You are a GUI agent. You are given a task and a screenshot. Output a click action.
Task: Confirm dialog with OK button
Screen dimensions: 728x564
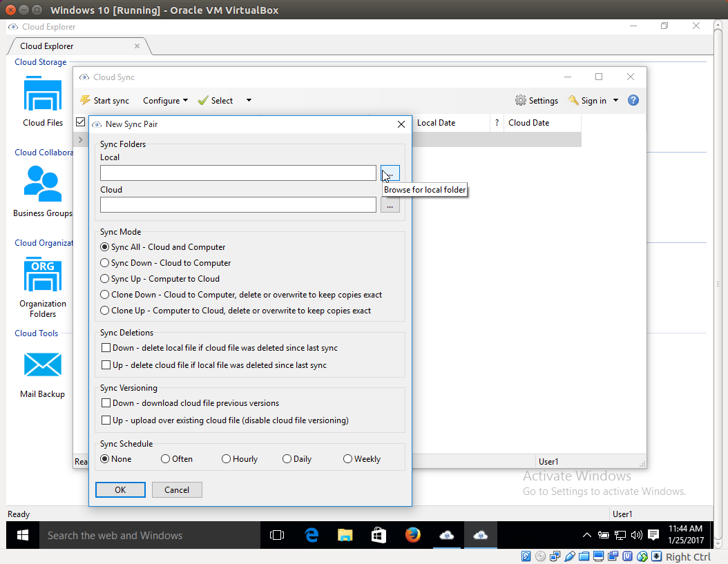pos(120,489)
